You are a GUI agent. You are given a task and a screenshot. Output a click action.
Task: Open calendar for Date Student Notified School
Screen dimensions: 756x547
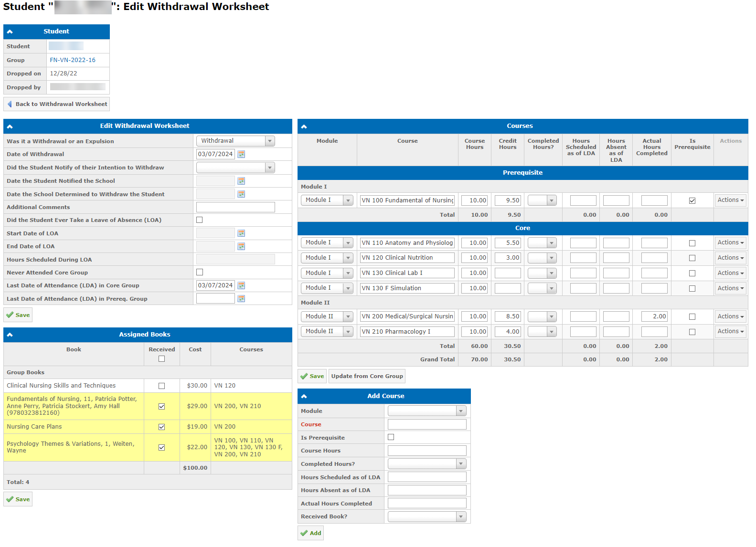click(241, 181)
